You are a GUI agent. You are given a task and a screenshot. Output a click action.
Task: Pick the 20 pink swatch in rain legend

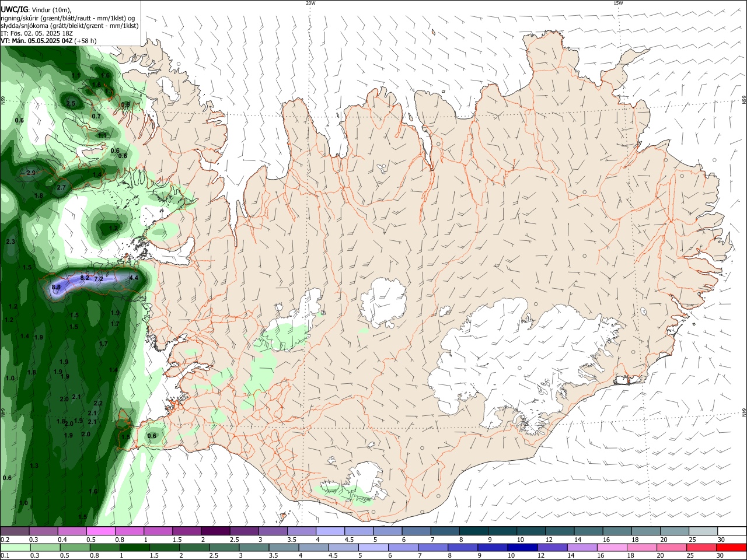pyautogui.click(x=671, y=547)
